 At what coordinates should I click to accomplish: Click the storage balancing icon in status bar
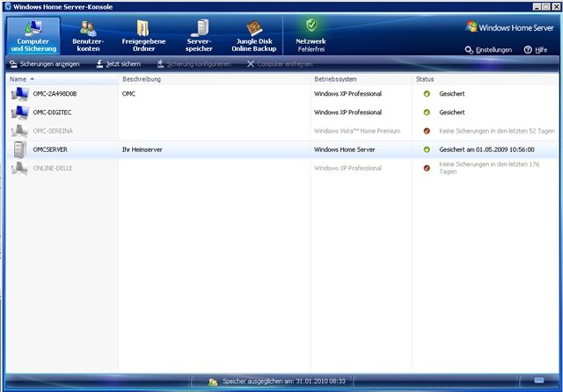(x=213, y=382)
